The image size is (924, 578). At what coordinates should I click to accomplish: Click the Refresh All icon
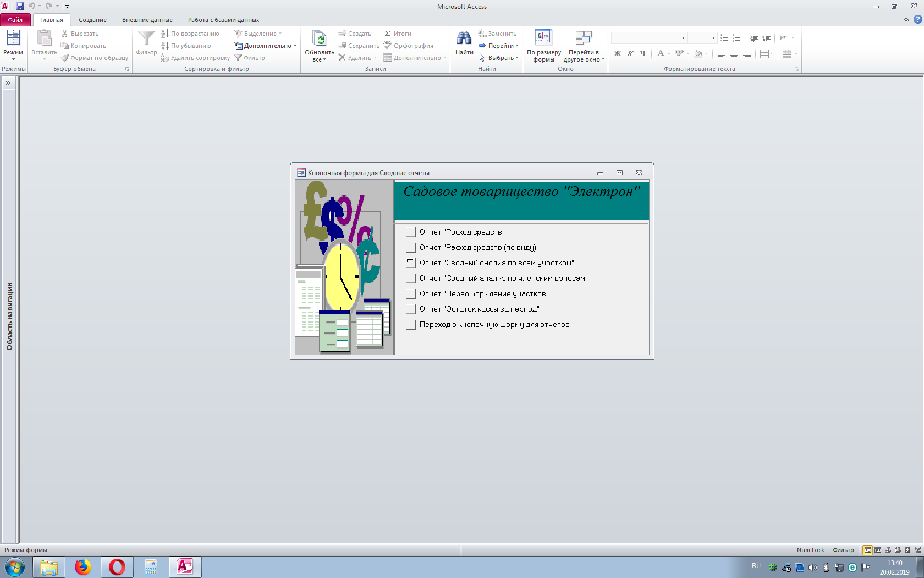319,39
